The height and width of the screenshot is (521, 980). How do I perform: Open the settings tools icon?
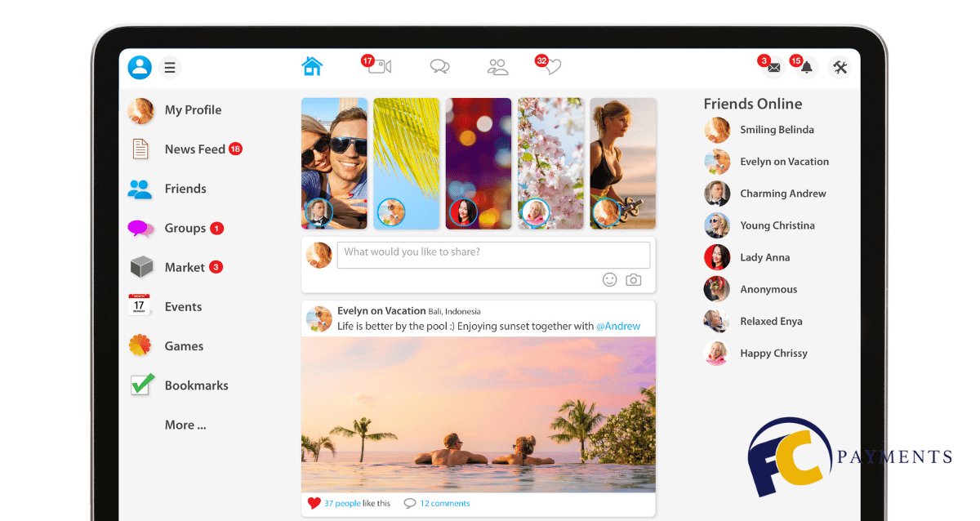[840, 68]
